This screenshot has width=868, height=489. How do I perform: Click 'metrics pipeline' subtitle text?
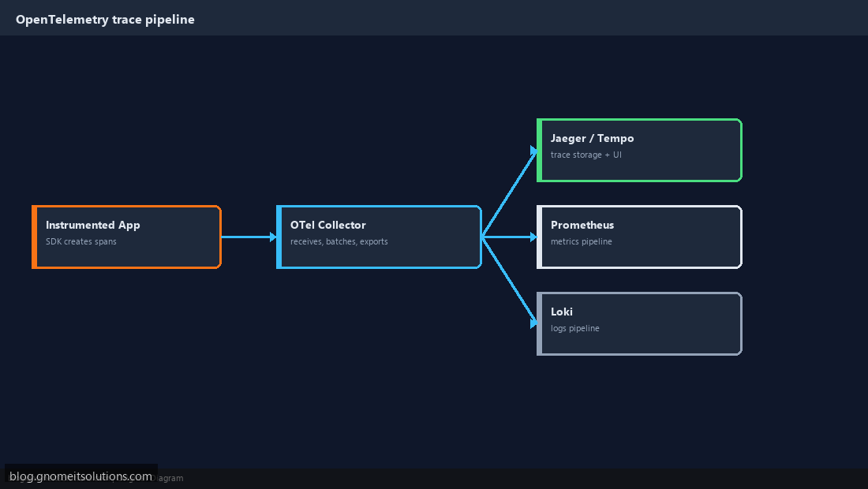[582, 241]
